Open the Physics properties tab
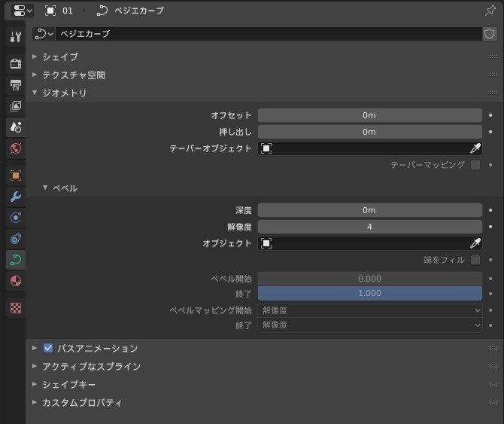Image resolution: width=504 pixels, height=424 pixels. 16,218
